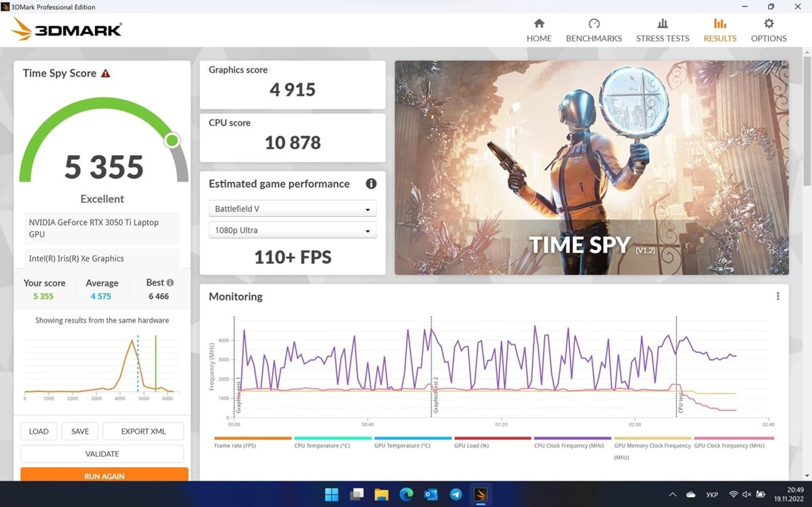Image resolution: width=812 pixels, height=507 pixels.
Task: Click the Intel Iris Xe Graphics entry
Action: [102, 258]
